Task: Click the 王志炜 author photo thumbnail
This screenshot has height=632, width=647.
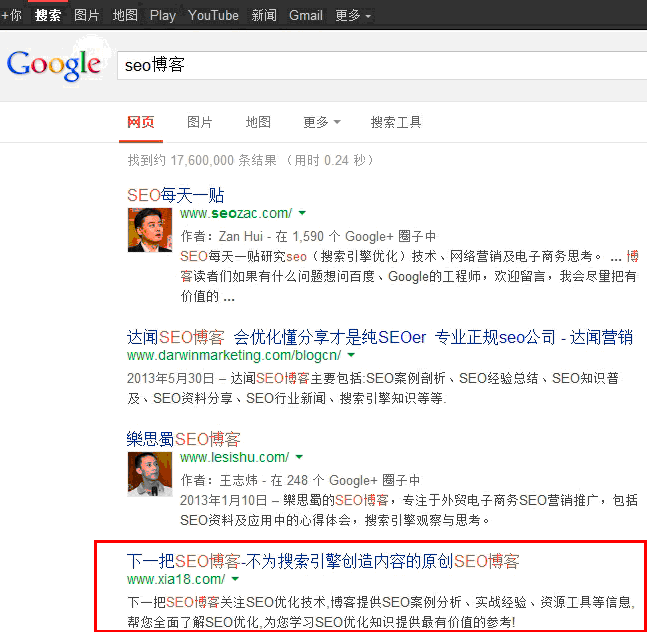Action: coord(150,474)
